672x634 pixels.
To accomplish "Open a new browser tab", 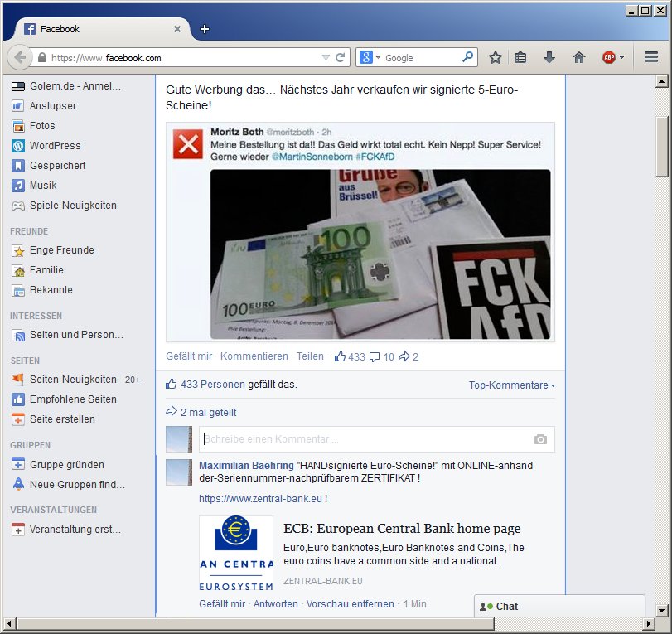I will tap(205, 29).
